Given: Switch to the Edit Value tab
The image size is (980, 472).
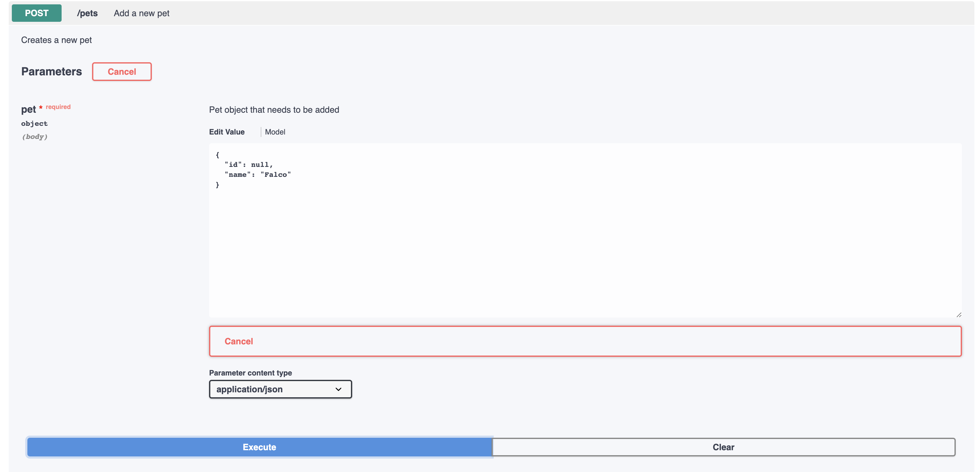Looking at the screenshot, I should [x=226, y=132].
